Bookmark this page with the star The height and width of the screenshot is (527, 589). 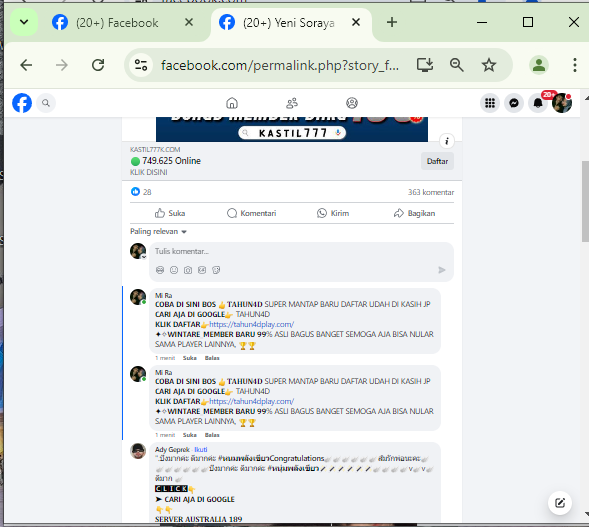pyautogui.click(x=489, y=65)
